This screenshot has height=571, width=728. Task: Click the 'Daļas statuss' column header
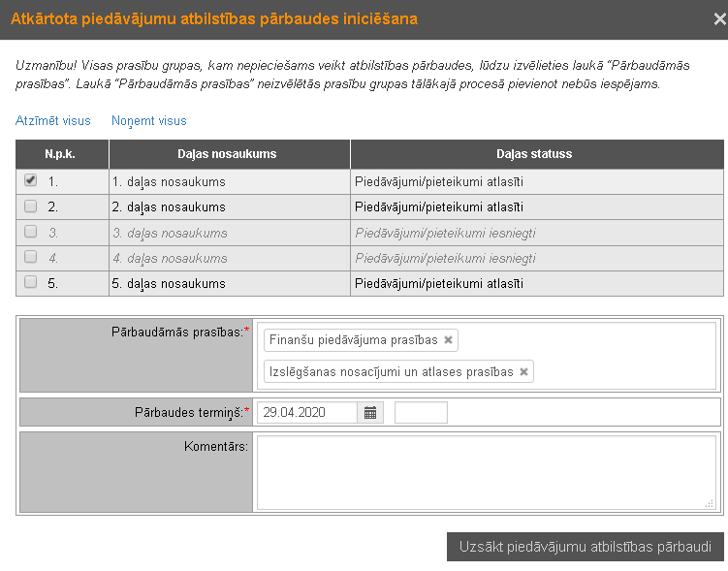click(536, 154)
